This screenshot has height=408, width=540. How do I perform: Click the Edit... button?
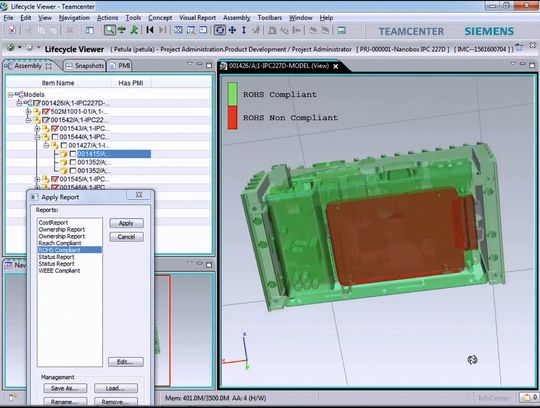[x=126, y=362]
